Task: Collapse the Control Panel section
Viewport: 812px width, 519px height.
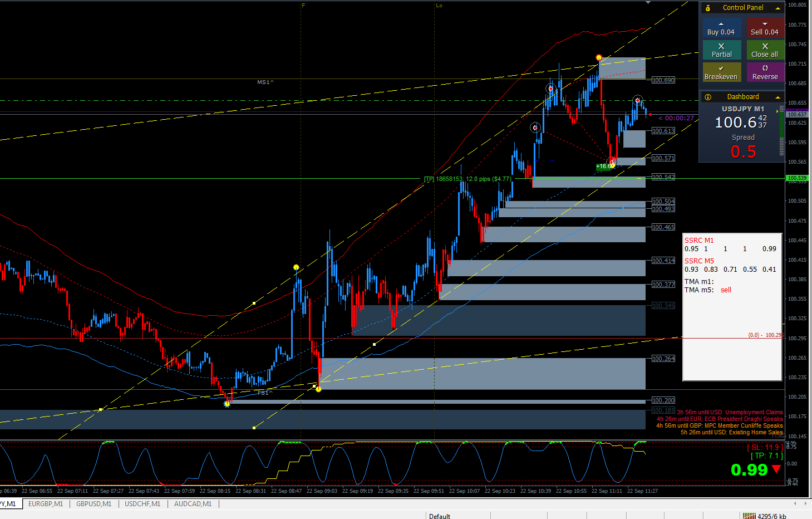Action: [777, 8]
